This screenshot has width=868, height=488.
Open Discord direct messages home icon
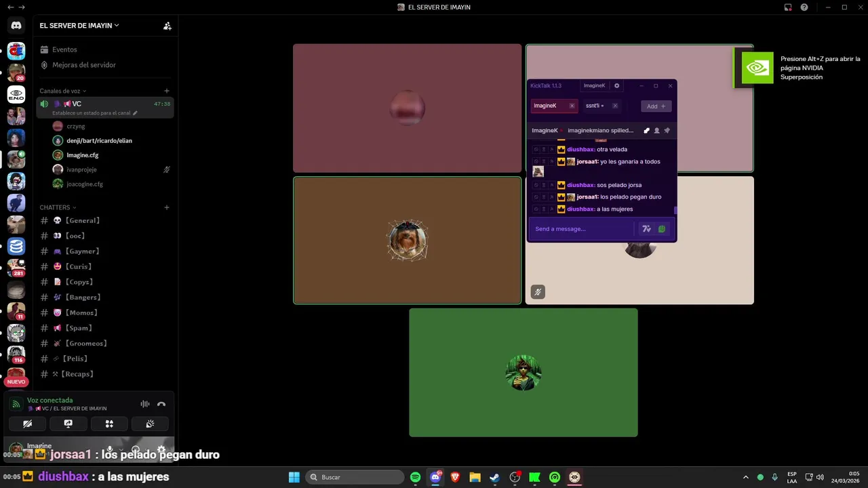point(16,26)
